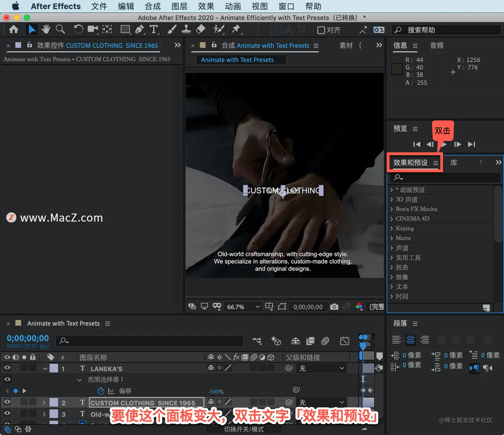
Task: Show channel RGB color icon in viewer
Action: (x=359, y=307)
